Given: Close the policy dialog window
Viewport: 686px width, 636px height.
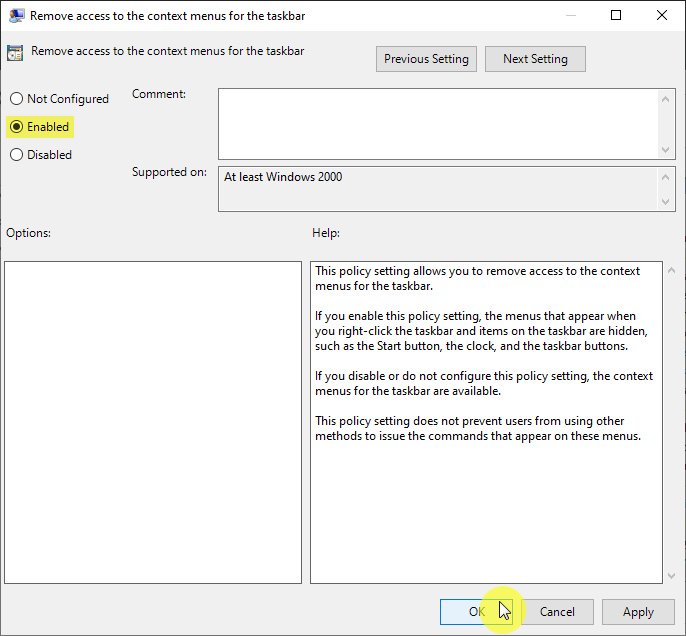Looking at the screenshot, I should (x=662, y=15).
